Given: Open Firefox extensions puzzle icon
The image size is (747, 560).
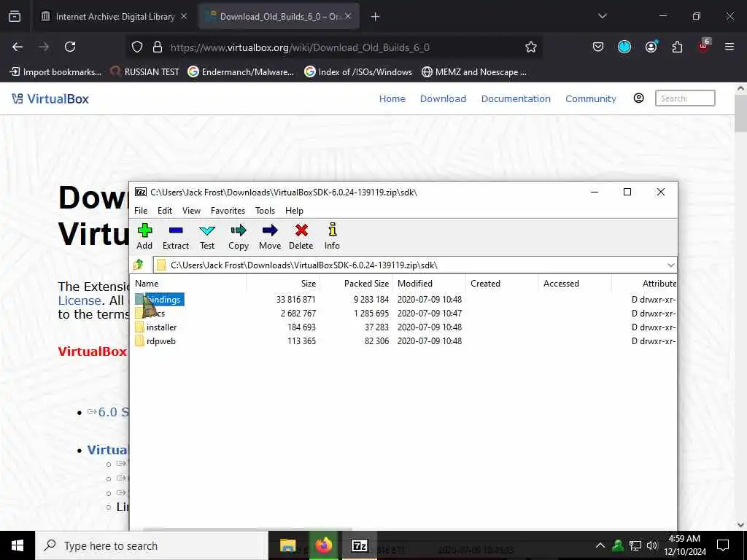Looking at the screenshot, I should 677,47.
